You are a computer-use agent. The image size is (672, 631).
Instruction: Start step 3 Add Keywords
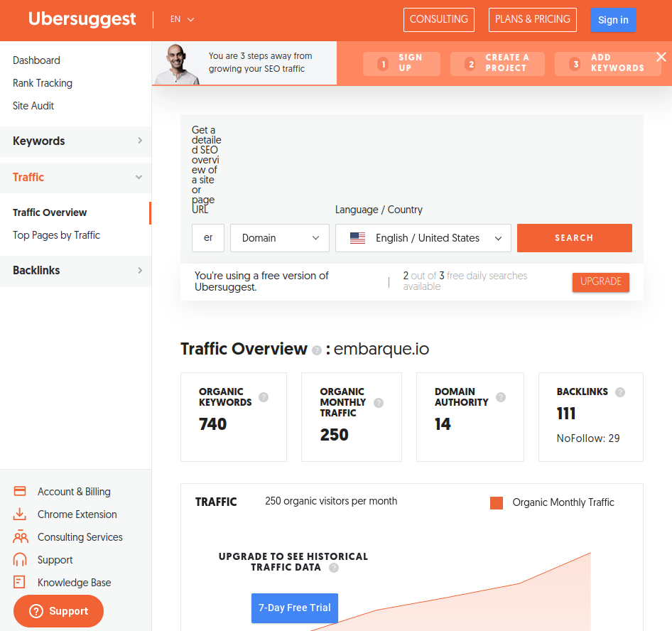click(x=608, y=63)
